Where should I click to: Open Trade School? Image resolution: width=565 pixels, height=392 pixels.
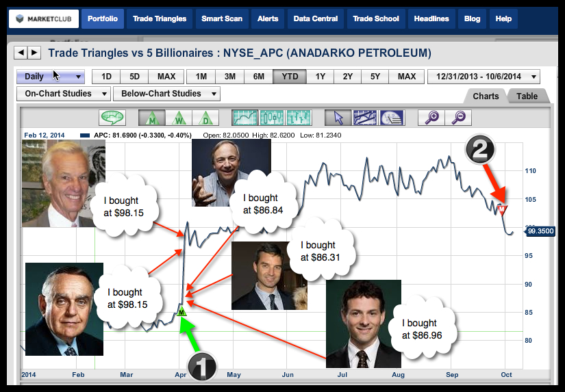pyautogui.click(x=376, y=18)
